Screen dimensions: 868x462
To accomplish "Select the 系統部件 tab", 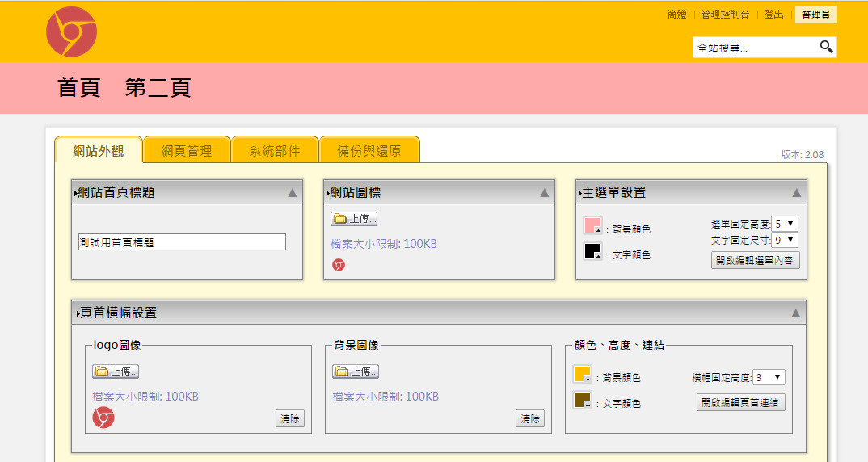I will [275, 151].
